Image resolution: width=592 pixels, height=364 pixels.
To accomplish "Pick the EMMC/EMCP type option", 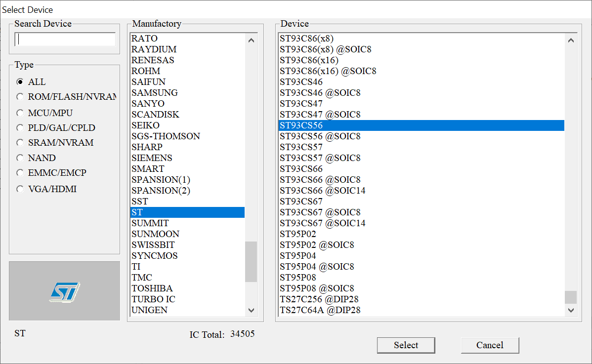I will (20, 173).
